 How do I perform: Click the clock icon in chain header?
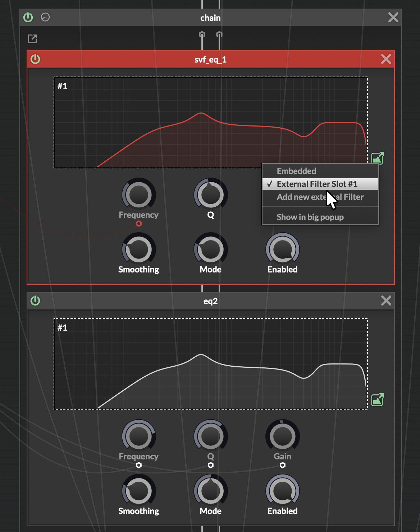45,17
